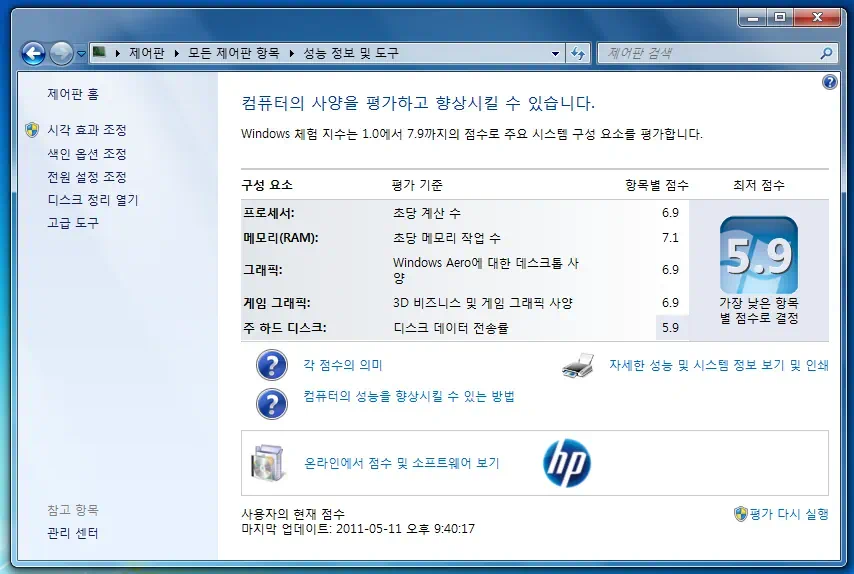Click the 메모리(RAM) row label
Image resolution: width=854 pixels, height=574 pixels.
pyautogui.click(x=281, y=238)
